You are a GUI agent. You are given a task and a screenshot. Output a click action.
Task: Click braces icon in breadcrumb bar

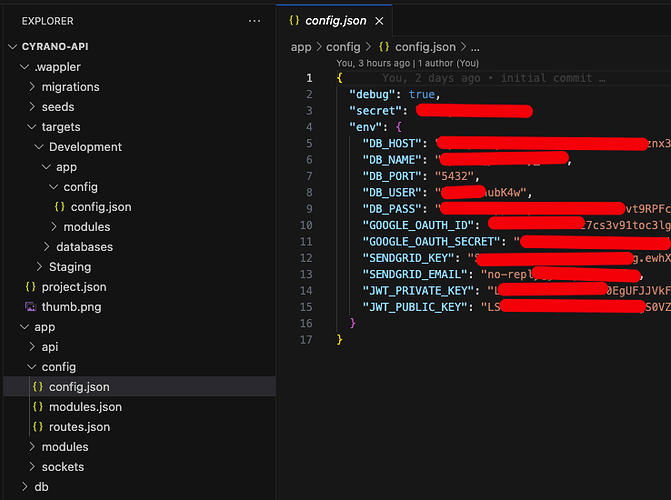tap(384, 47)
